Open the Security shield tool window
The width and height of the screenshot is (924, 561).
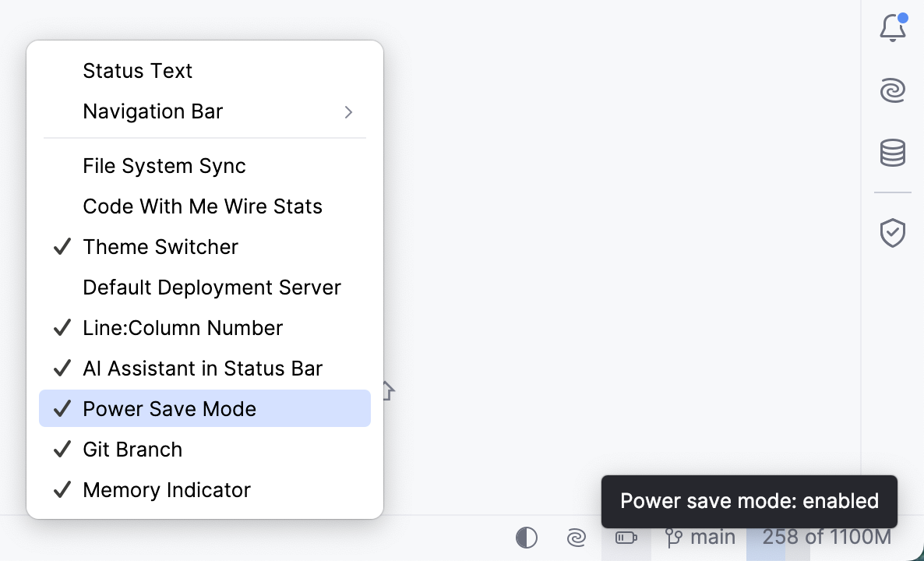tap(892, 232)
